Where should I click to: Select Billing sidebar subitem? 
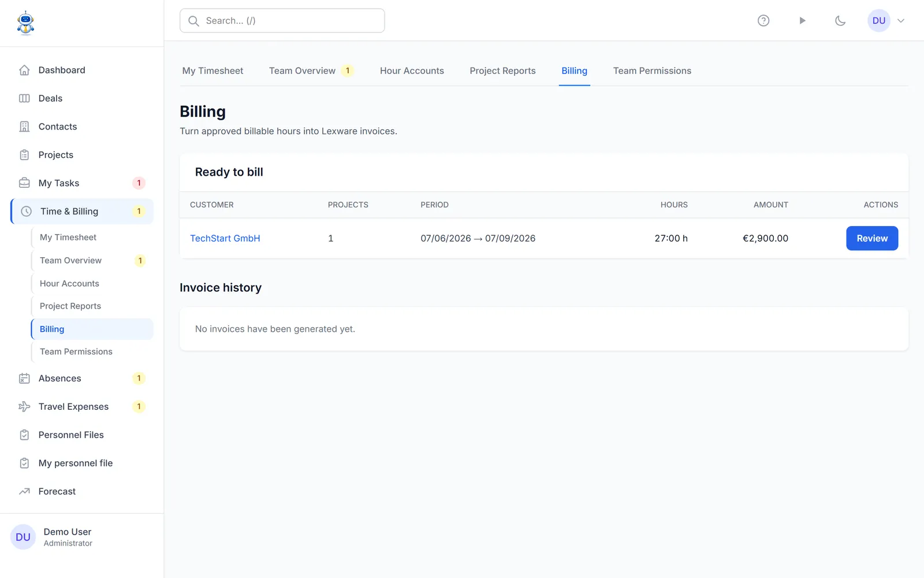pyautogui.click(x=92, y=329)
